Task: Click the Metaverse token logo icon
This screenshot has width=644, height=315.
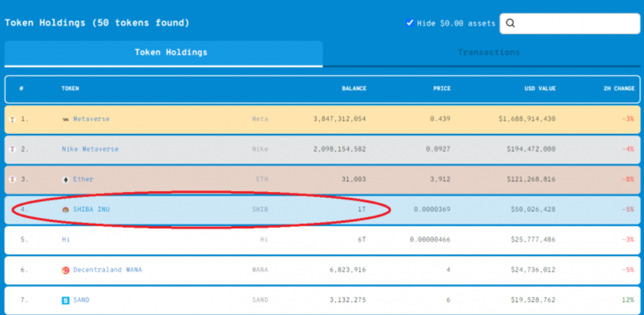Action: 65,120
